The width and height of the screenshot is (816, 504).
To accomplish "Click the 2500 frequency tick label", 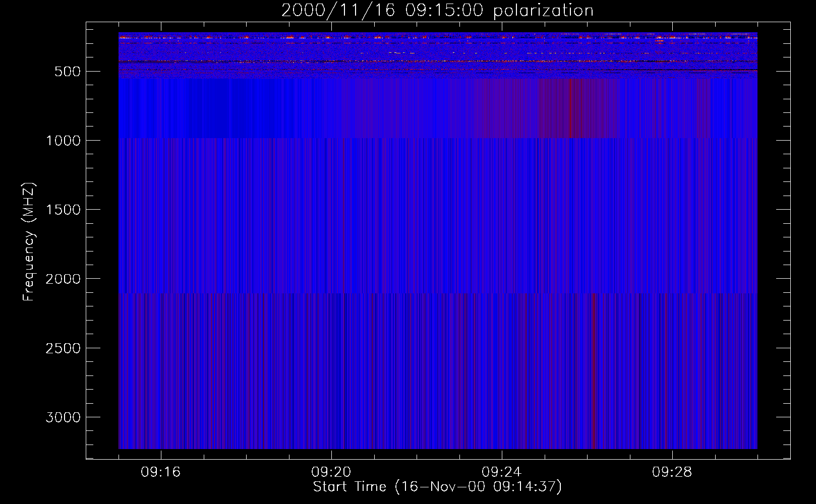I will click(x=63, y=348).
